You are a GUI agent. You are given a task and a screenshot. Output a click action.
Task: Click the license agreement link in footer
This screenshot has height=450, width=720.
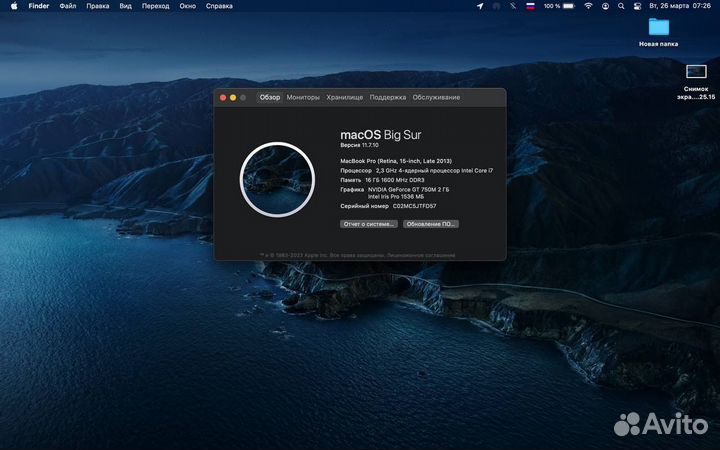click(x=421, y=255)
